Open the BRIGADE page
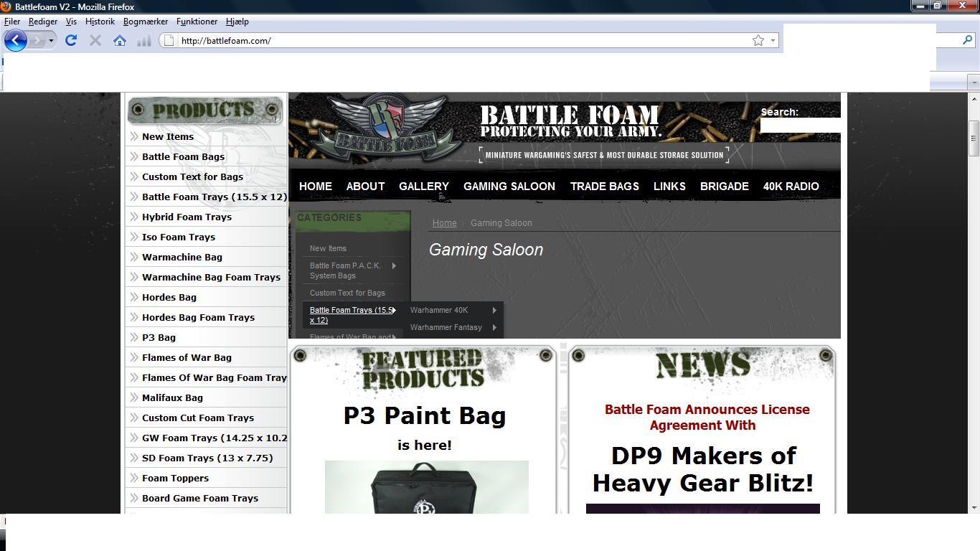The height and width of the screenshot is (551, 980). [725, 187]
